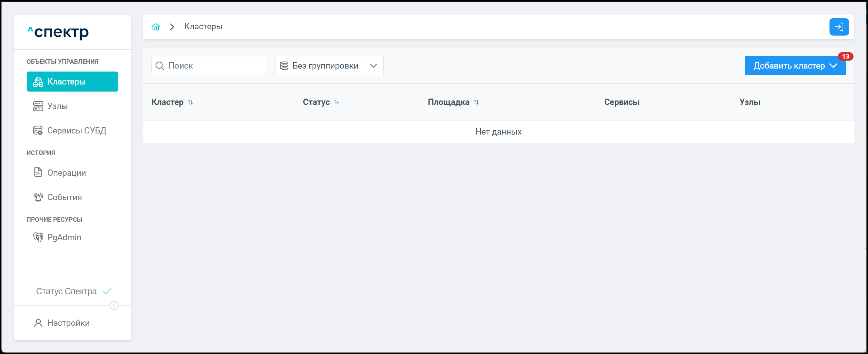Go to Сервисы СУБД menu item
This screenshot has width=868, height=354.
click(77, 130)
